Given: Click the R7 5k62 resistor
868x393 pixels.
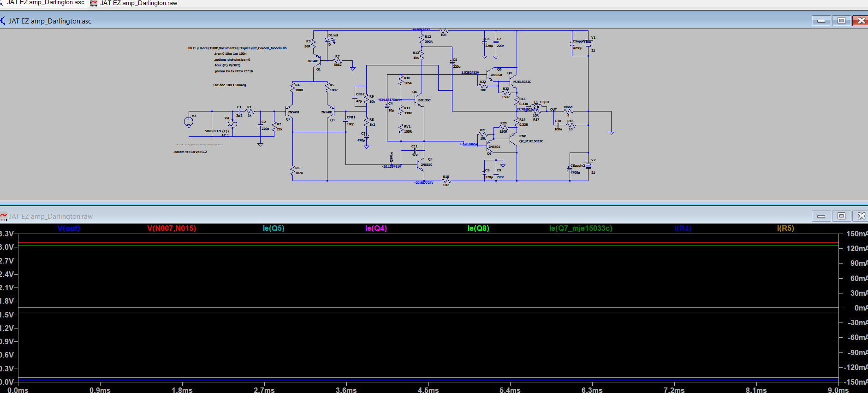Looking at the screenshot, I should 337,60.
